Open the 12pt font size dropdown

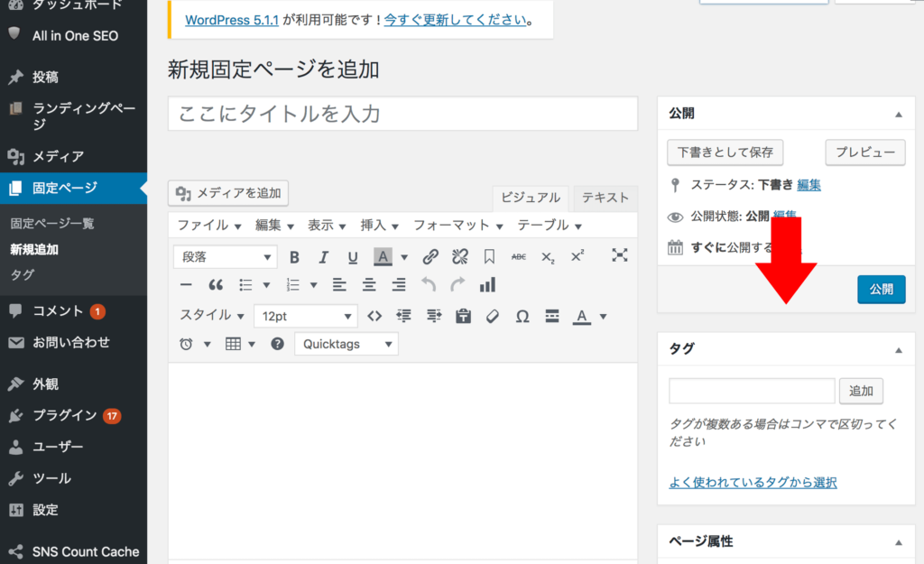point(306,317)
